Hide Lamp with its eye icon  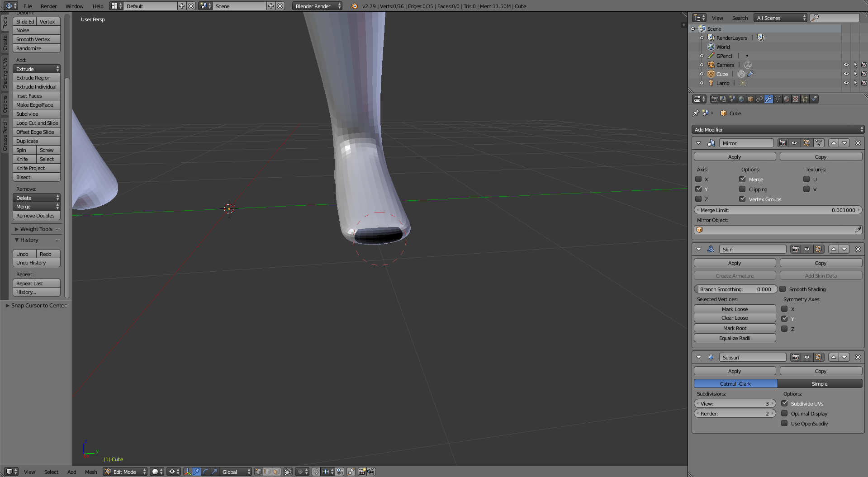[846, 83]
